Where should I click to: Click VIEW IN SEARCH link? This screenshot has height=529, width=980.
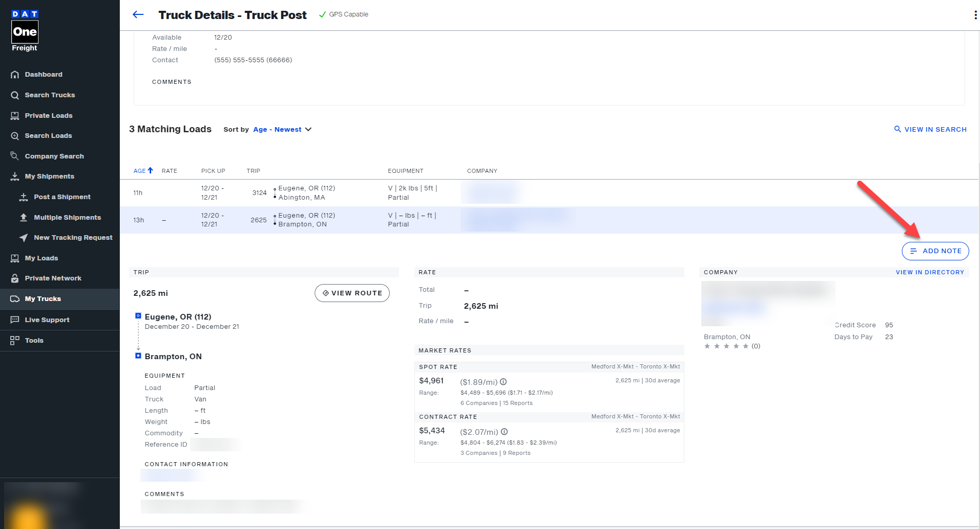(930, 130)
